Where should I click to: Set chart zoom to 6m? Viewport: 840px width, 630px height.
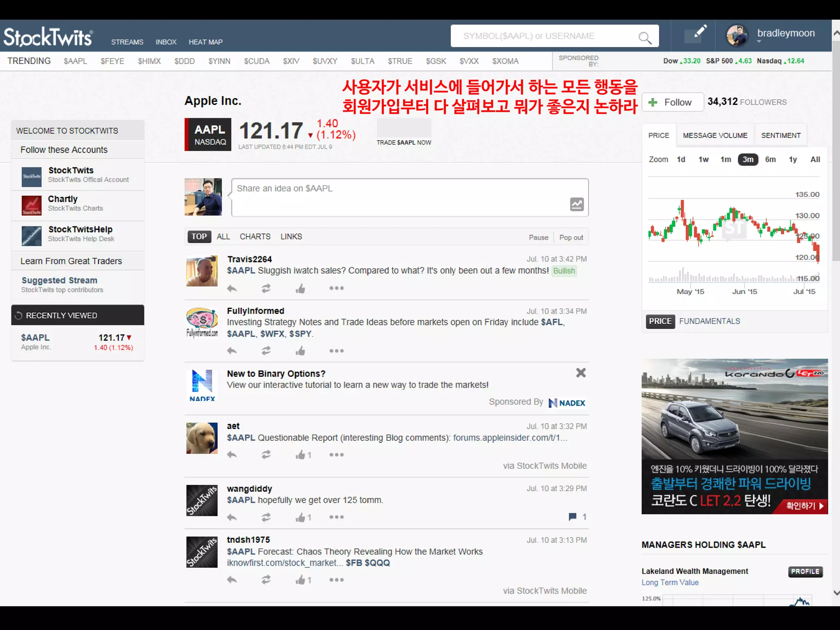[x=770, y=160]
